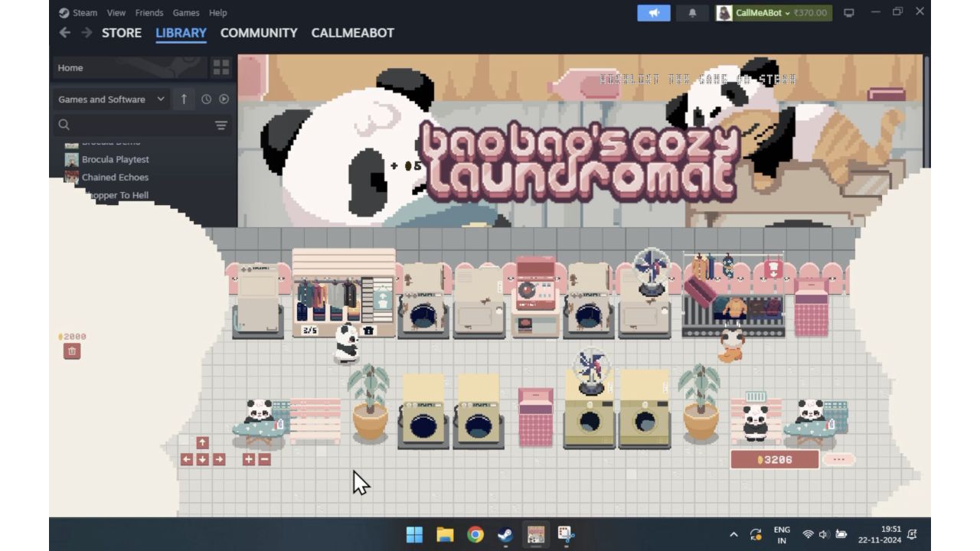The width and height of the screenshot is (980, 551).
Task: Click the 3/5 wardrobe capacity label
Action: [x=309, y=331]
